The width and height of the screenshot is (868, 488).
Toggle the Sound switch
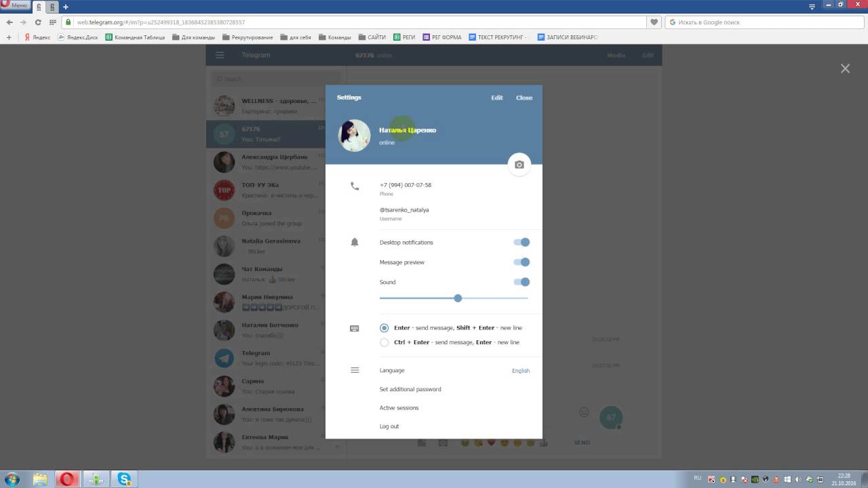[x=521, y=282]
